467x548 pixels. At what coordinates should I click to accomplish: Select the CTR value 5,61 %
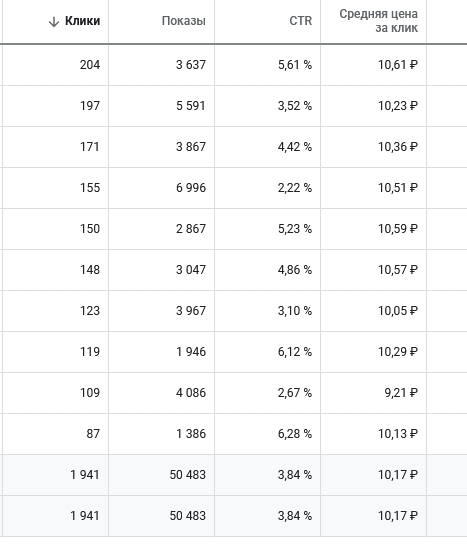(x=295, y=65)
